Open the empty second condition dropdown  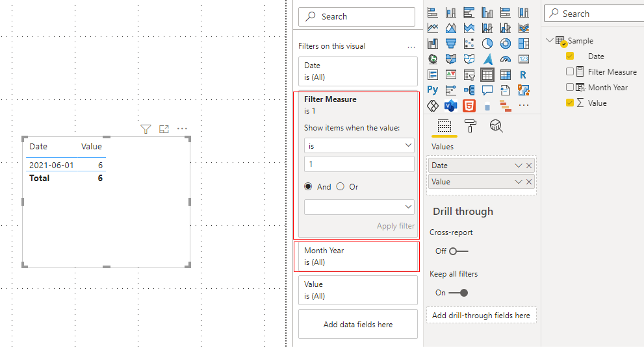pyautogui.click(x=359, y=207)
